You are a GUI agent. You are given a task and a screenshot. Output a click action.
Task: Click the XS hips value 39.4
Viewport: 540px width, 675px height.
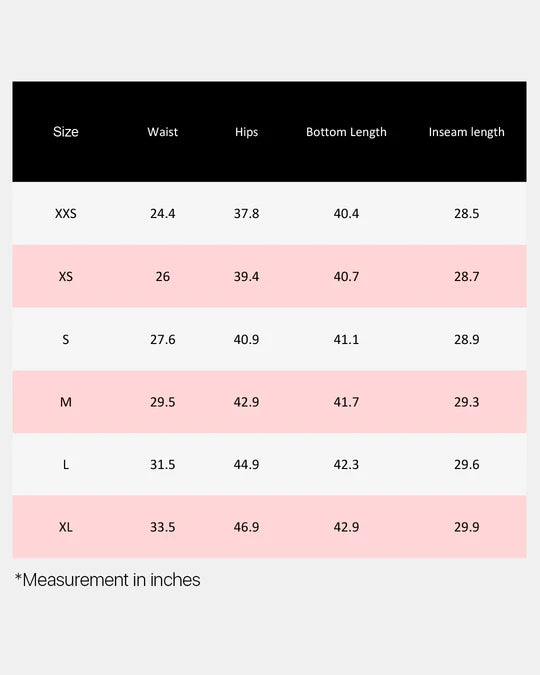(246, 276)
